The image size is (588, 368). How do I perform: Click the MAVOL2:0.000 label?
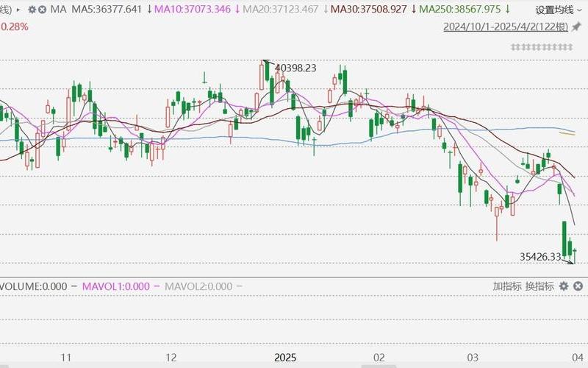coord(198,286)
